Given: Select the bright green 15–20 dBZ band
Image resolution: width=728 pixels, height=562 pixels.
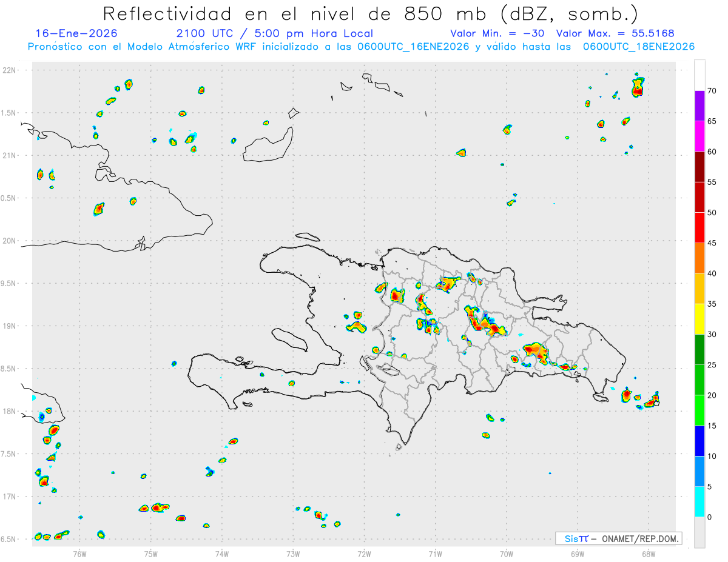Looking at the screenshot, I should tap(699, 410).
